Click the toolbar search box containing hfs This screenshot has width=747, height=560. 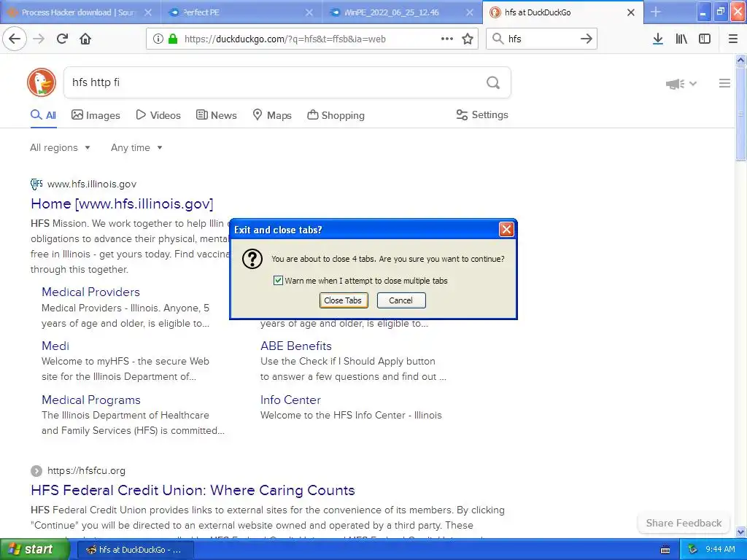click(x=541, y=39)
